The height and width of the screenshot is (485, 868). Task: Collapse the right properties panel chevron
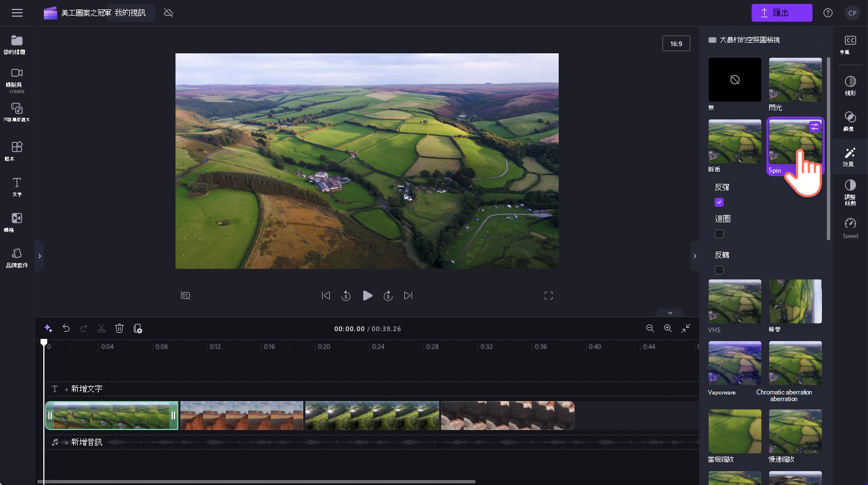tap(695, 256)
